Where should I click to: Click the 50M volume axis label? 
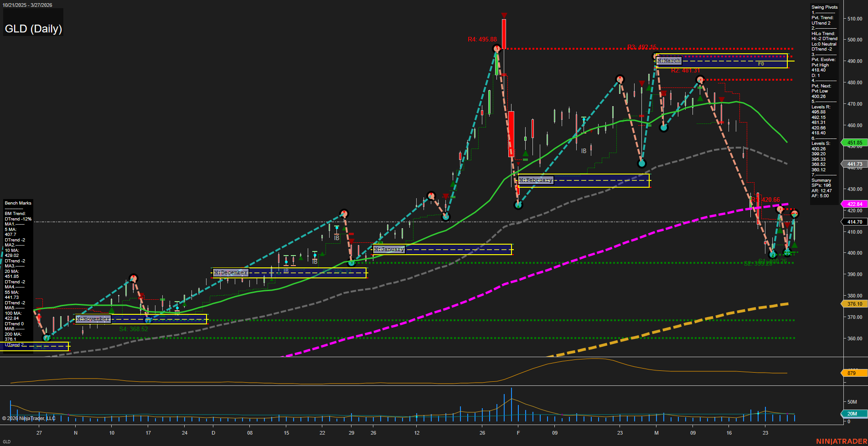point(852,402)
